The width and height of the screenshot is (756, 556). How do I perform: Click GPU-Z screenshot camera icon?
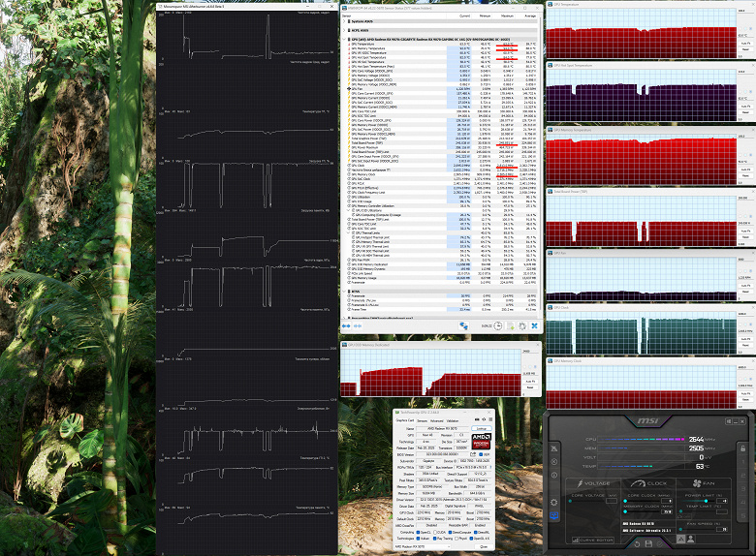477,419
